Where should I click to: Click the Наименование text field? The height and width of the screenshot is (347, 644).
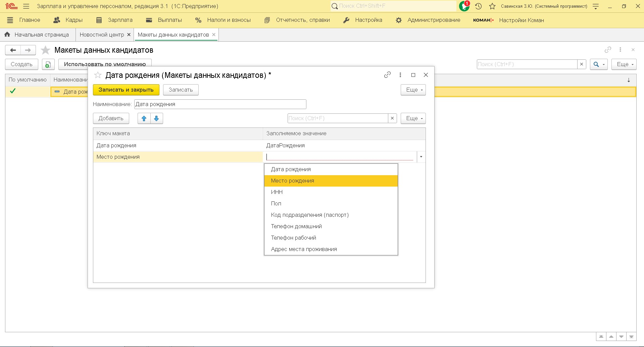point(220,104)
